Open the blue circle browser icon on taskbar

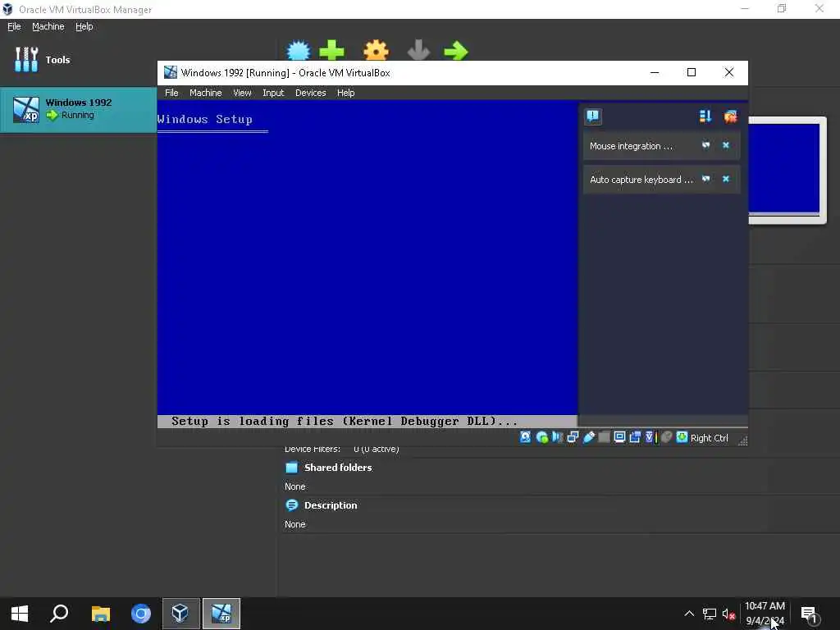point(141,614)
